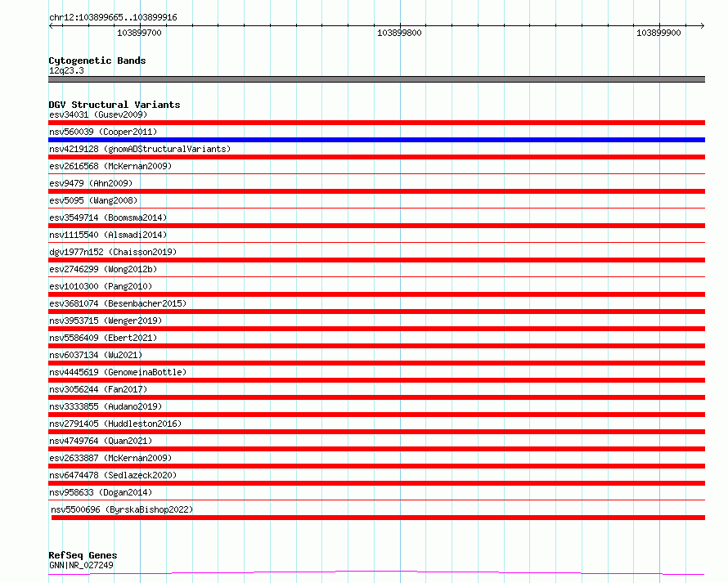Select nsv6474478 (Sedlazeck2020)
Screen dimensions: 728x583
pyautogui.click(x=113, y=475)
